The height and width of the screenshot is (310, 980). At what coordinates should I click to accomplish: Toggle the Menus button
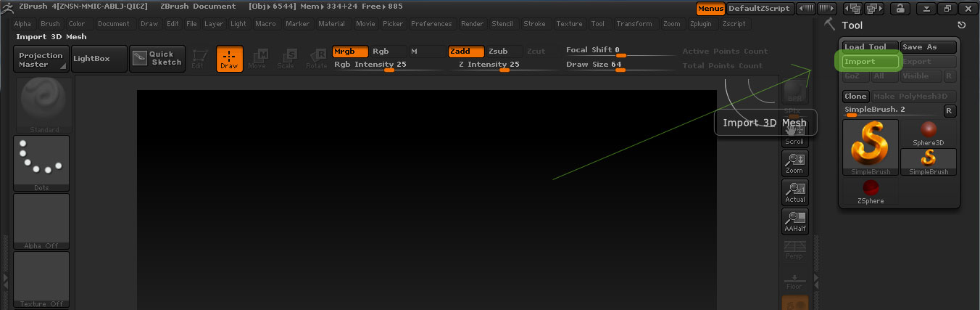click(710, 9)
